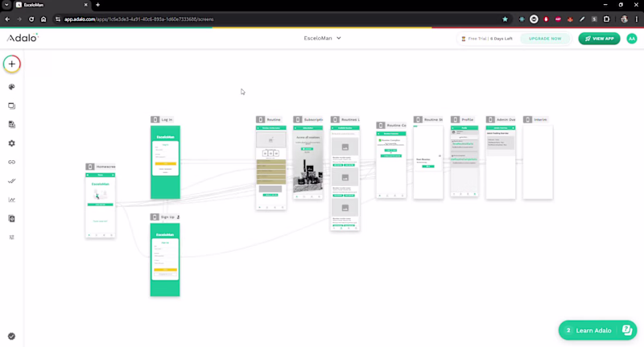This screenshot has height=347, width=644.
Task: Click the VIEW APP button
Action: 599,39
